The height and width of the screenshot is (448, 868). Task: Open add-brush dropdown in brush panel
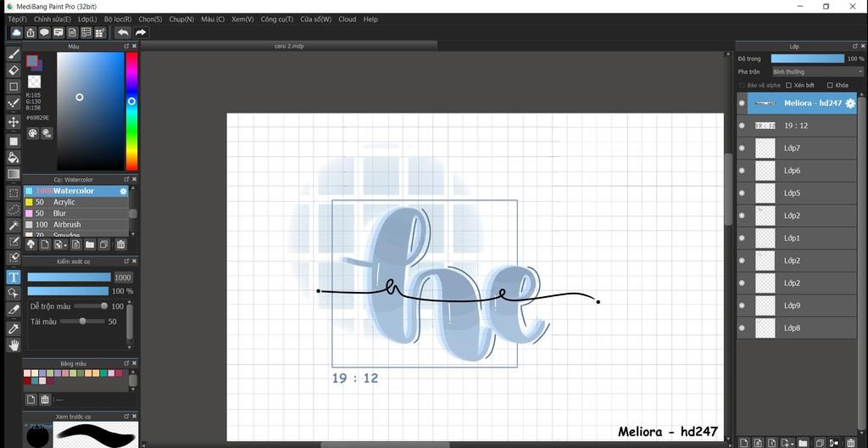click(60, 244)
